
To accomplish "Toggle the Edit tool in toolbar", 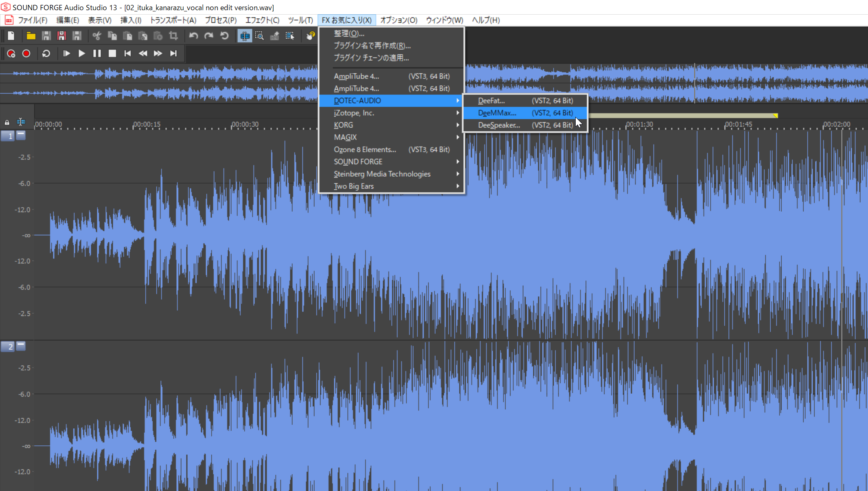I will 245,36.
